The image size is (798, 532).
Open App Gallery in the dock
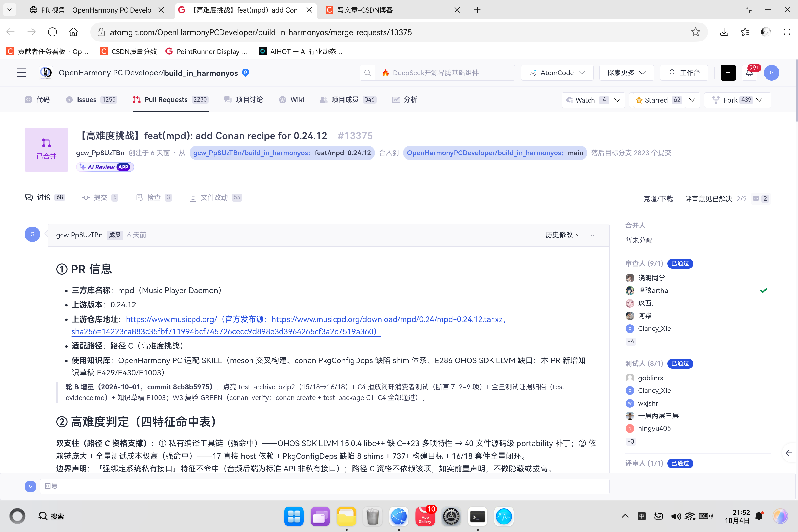(425, 516)
